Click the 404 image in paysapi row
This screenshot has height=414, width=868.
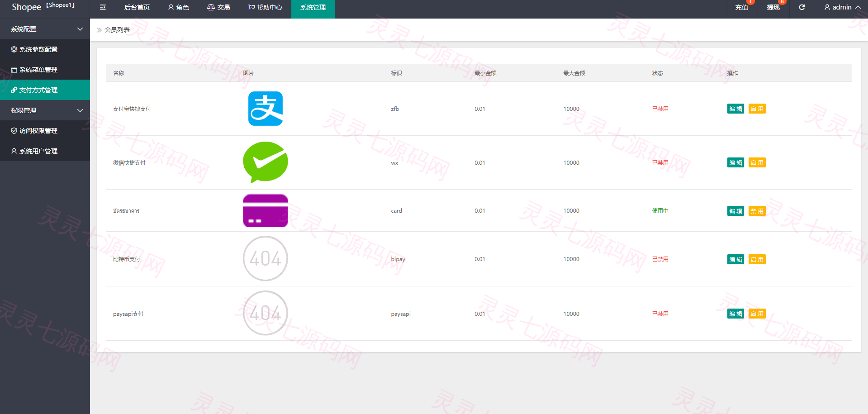coord(266,313)
